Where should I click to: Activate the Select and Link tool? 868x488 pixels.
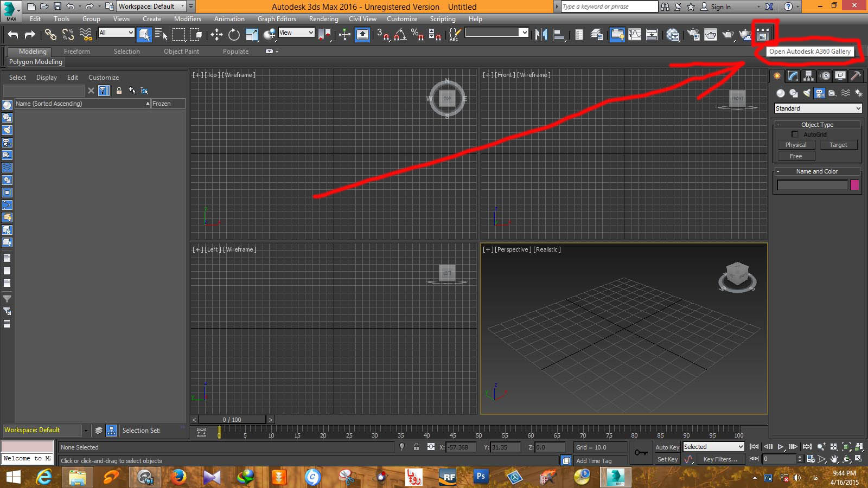(x=50, y=35)
